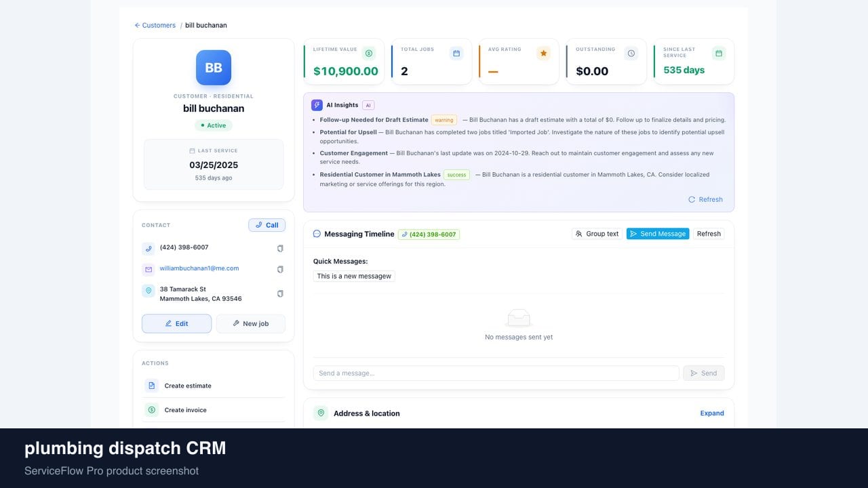Click the 535 days since last service value
868x488 pixels.
tap(684, 70)
